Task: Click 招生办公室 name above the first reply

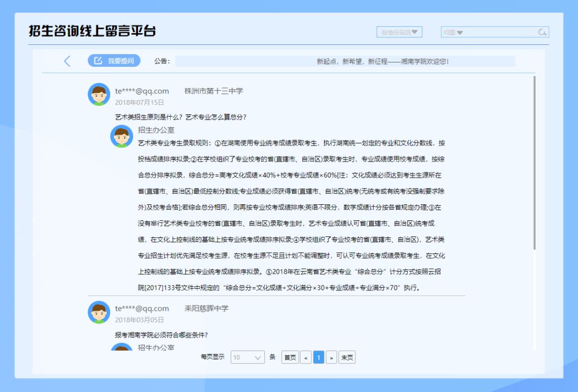Action: (x=156, y=130)
